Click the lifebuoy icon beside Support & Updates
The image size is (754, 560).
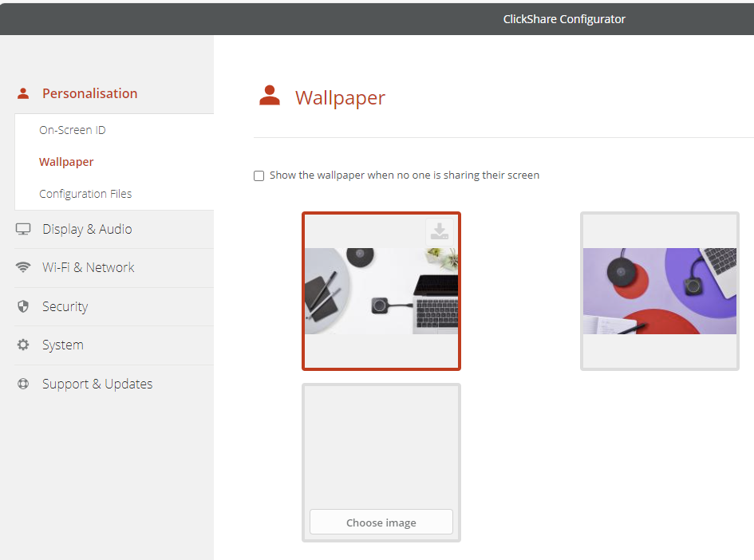pyautogui.click(x=23, y=384)
